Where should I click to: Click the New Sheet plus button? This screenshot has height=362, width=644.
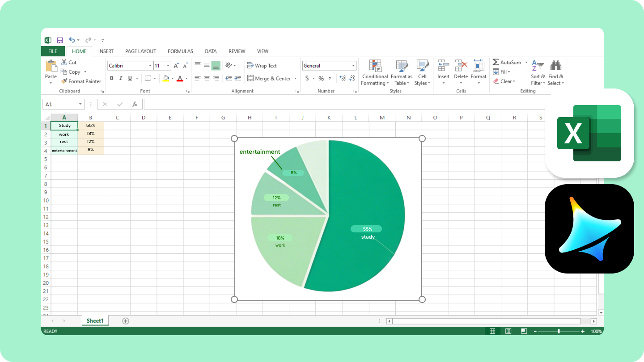126,320
